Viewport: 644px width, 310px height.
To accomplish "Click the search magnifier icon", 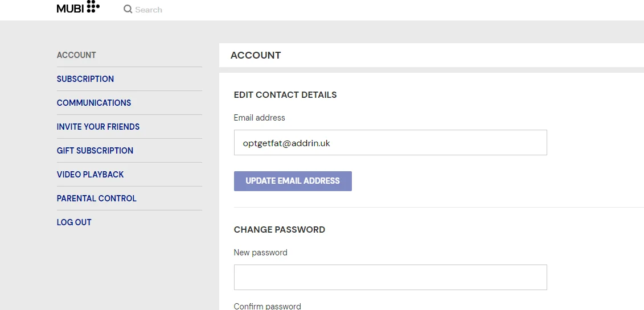I will point(128,9).
